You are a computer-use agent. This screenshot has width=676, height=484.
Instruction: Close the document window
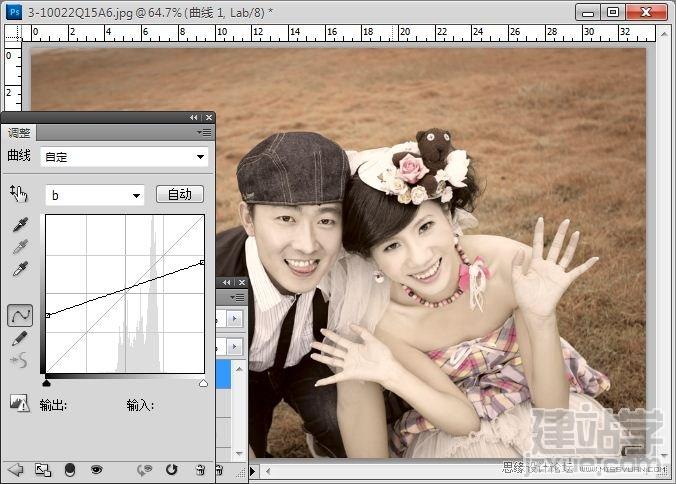point(646,12)
